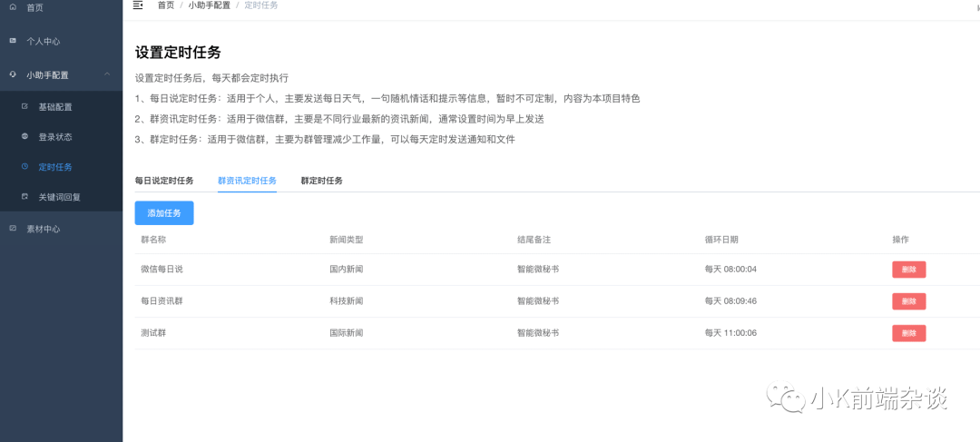Image resolution: width=980 pixels, height=442 pixels.
Task: Click the 关键词回复 icon
Action: (25, 196)
